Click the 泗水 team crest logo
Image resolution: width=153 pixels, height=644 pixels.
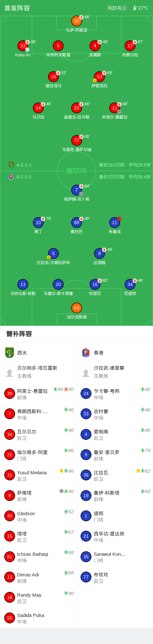click(x=10, y=353)
